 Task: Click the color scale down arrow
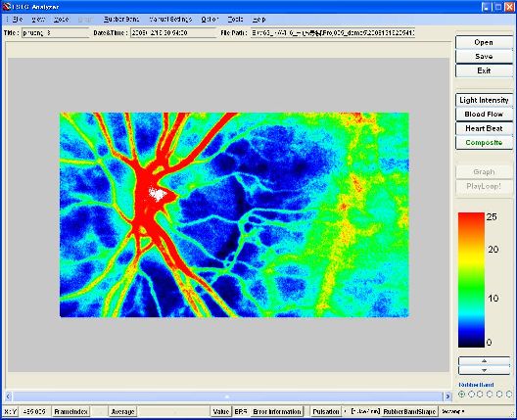point(484,370)
